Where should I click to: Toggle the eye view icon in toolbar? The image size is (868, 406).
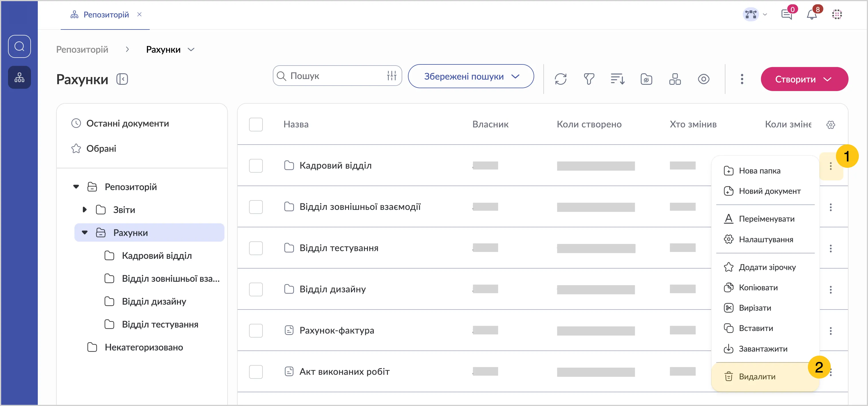703,79
